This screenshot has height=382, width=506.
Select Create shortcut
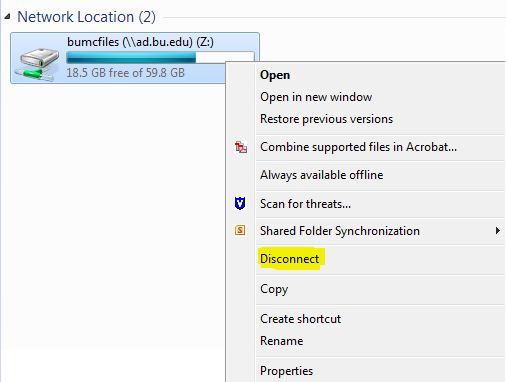pyautogui.click(x=300, y=319)
